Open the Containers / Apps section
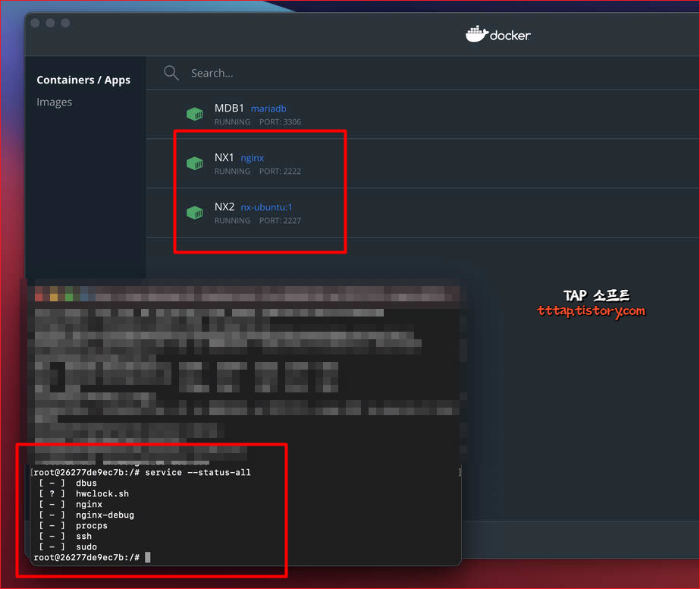The width and height of the screenshot is (700, 589). (x=83, y=80)
